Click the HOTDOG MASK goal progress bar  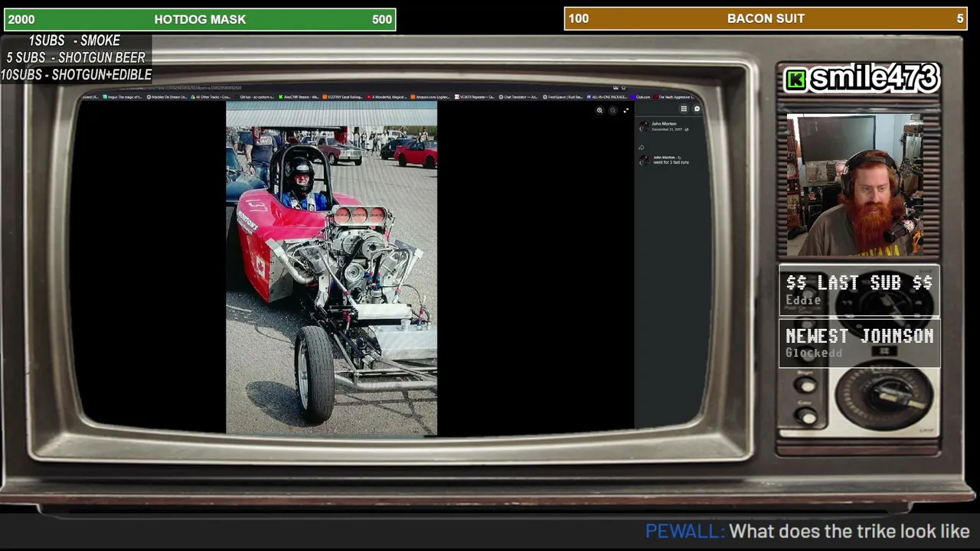(200, 19)
